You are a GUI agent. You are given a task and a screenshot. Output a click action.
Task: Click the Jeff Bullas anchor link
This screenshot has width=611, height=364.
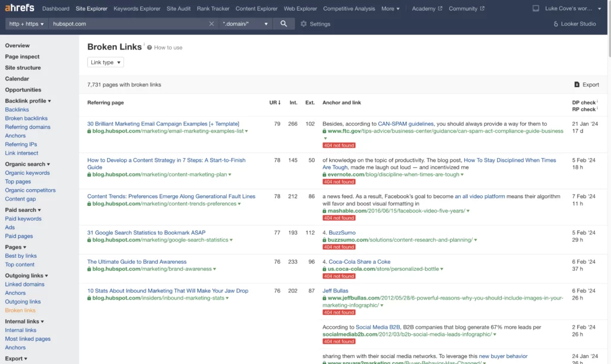click(x=335, y=291)
